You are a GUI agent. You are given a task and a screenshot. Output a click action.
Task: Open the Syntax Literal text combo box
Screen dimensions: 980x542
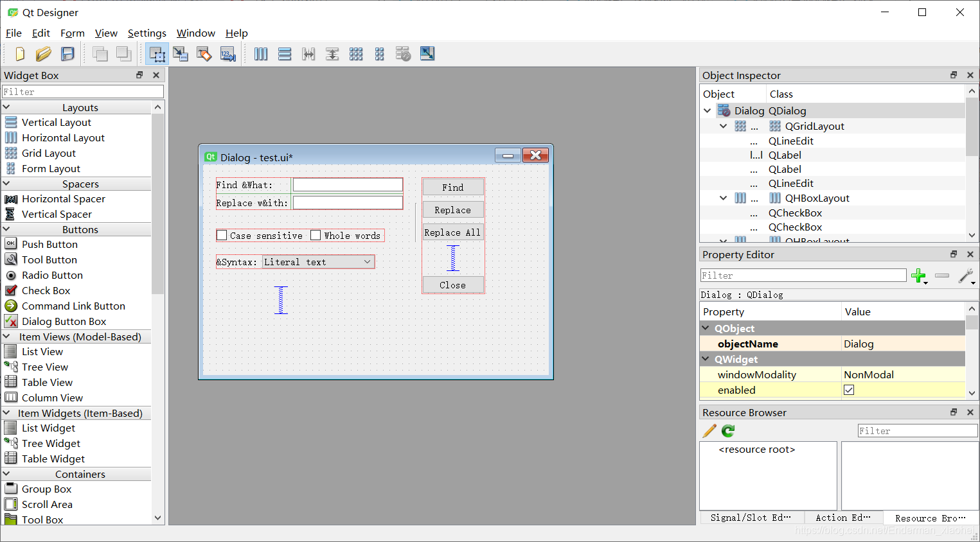(318, 262)
